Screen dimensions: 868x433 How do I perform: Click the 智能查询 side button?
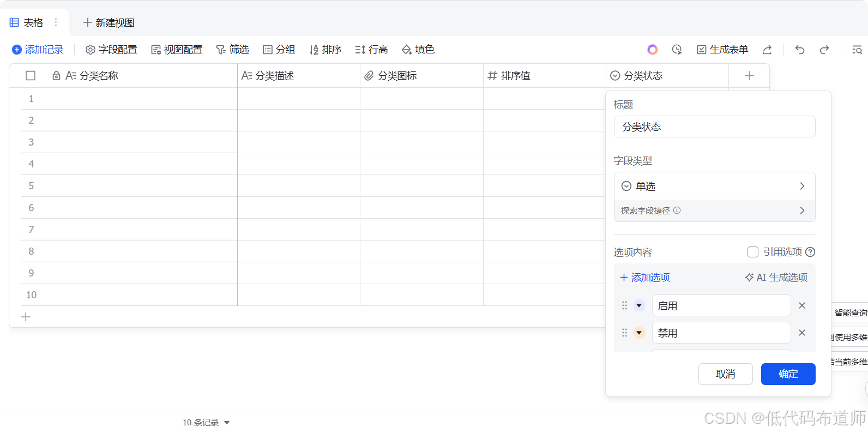pyautogui.click(x=850, y=312)
